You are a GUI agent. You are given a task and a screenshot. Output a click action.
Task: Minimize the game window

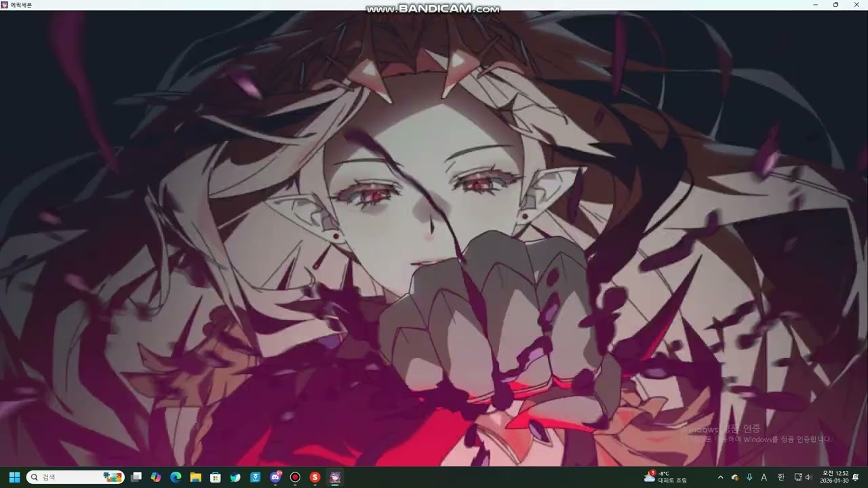coord(816,5)
